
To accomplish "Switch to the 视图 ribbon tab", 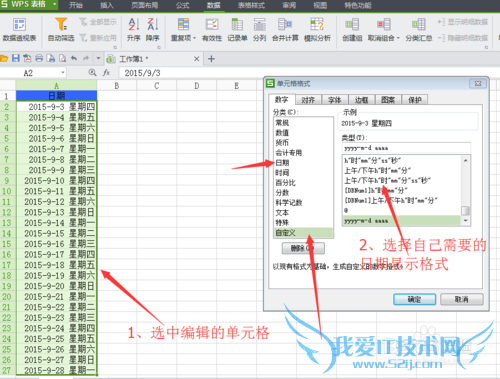I will (320, 5).
